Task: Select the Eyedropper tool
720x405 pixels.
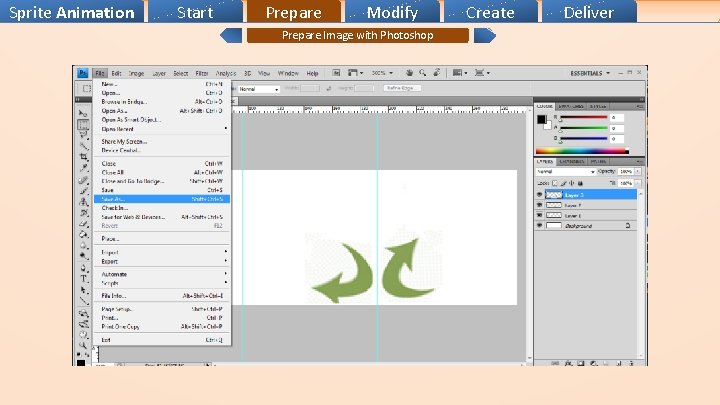Action: click(83, 168)
